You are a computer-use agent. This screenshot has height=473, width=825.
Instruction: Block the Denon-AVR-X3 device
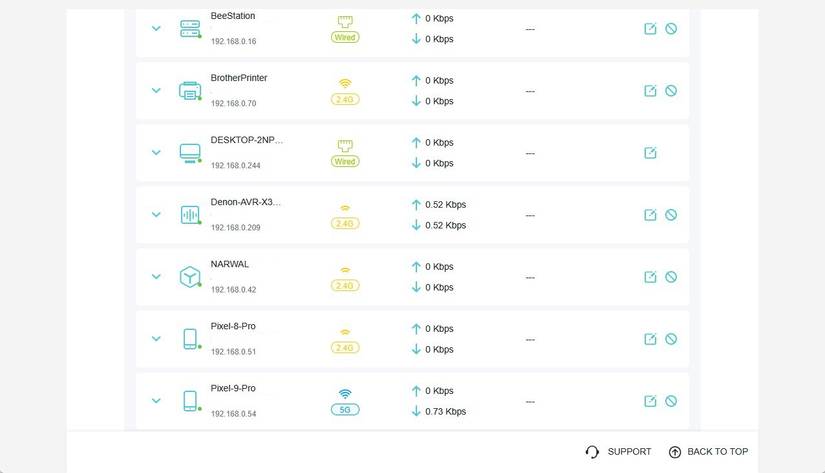click(671, 215)
